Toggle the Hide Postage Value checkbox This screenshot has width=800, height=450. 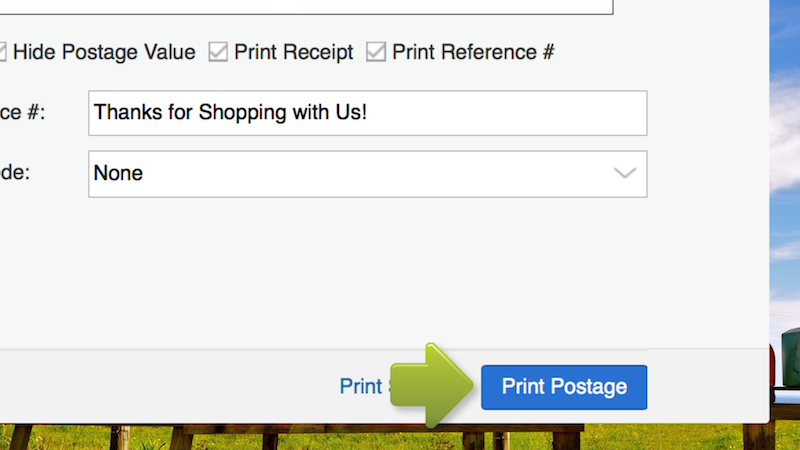click(3, 52)
